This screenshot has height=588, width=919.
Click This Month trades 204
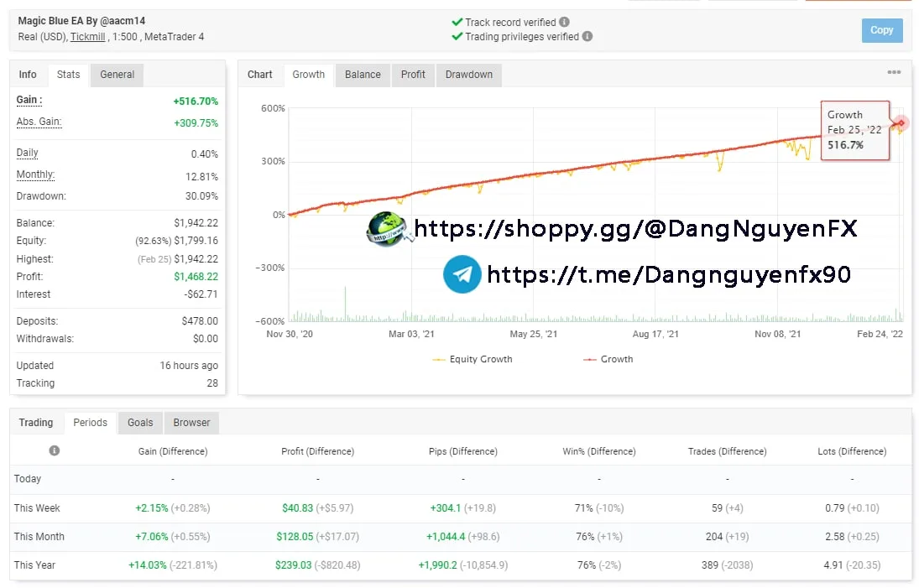[714, 537]
